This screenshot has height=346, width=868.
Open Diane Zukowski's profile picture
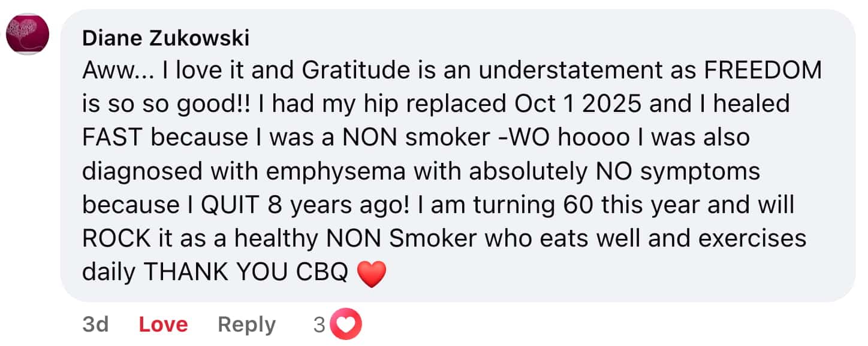click(x=27, y=33)
